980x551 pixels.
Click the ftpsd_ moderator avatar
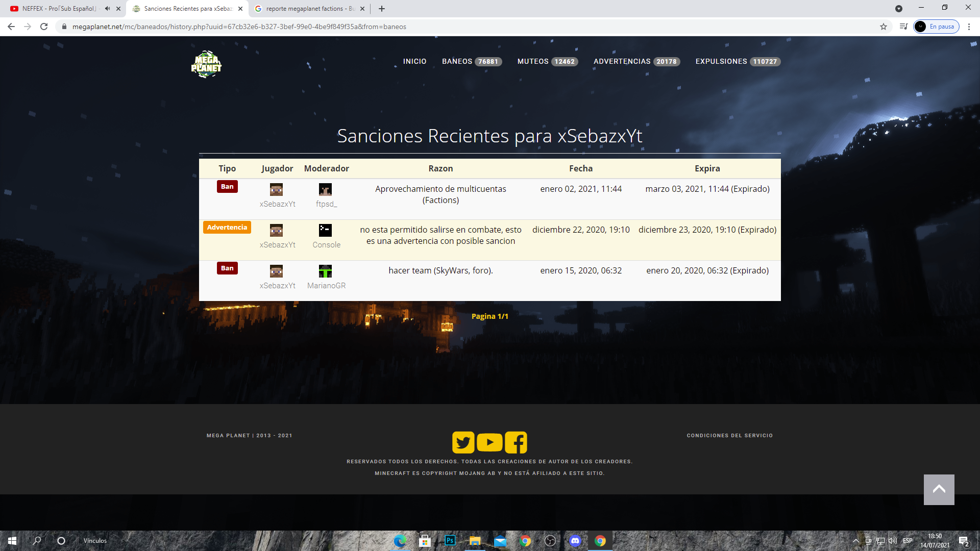point(325,190)
